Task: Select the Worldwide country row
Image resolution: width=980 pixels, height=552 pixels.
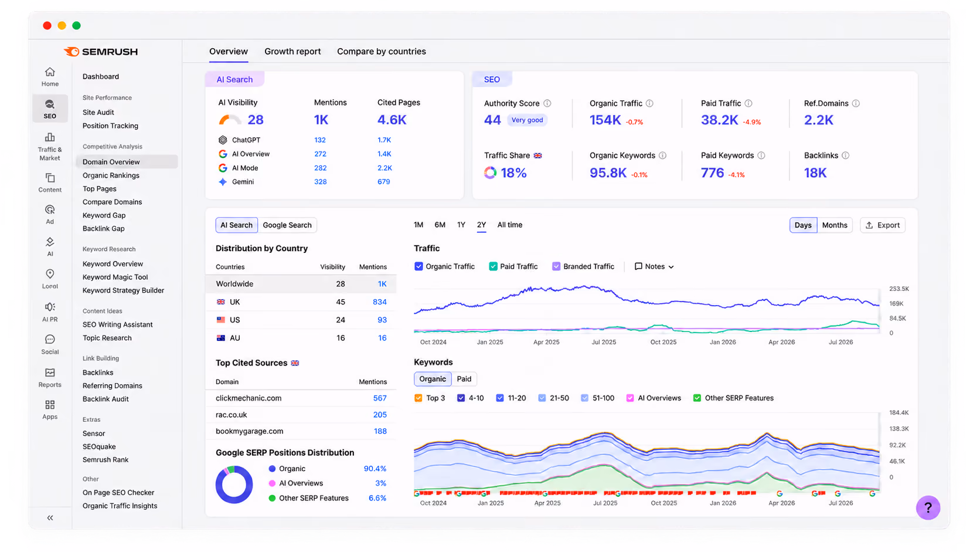Action: point(301,284)
